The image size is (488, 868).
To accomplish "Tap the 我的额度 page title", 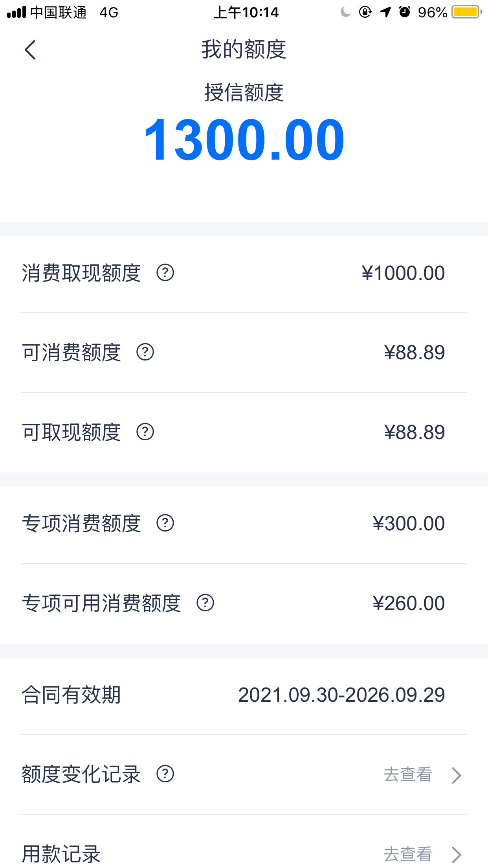I will [244, 50].
